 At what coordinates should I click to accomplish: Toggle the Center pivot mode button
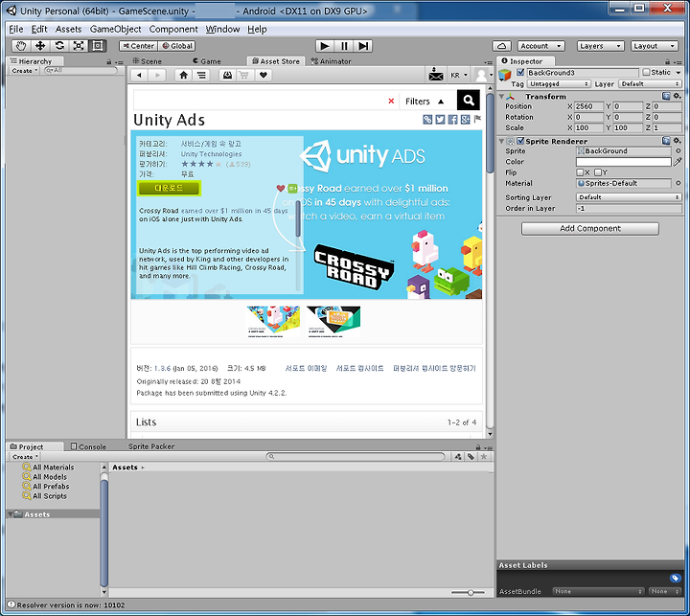139,46
